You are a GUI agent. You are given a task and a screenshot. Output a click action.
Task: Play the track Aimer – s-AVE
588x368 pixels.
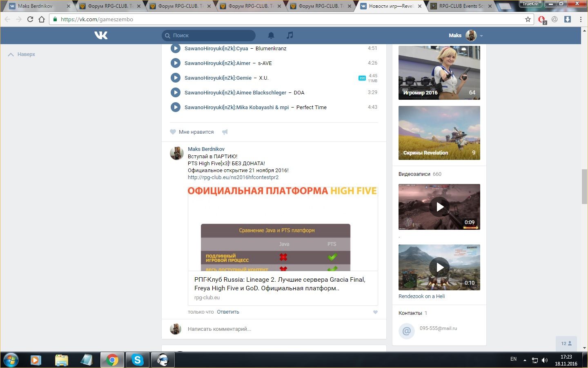point(175,63)
